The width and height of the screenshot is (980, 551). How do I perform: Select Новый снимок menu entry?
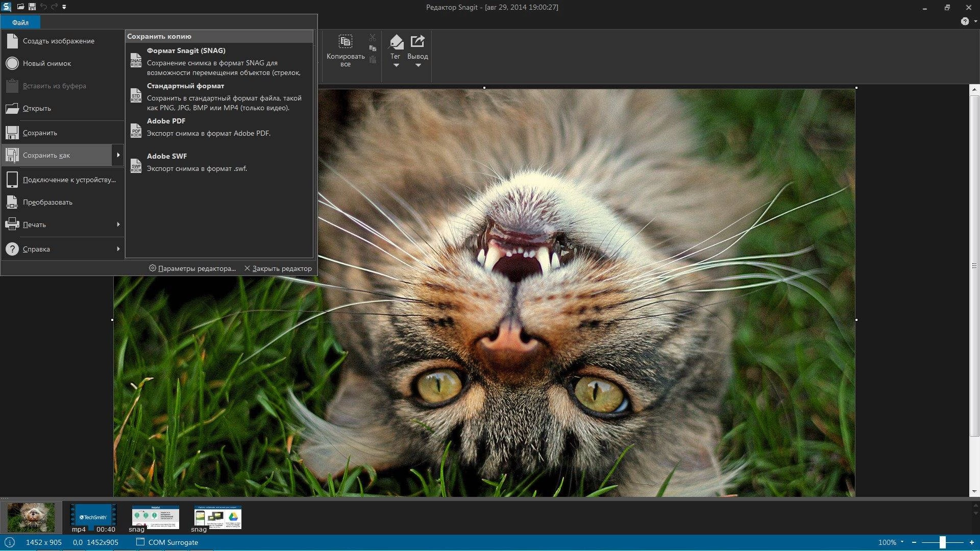[63, 63]
